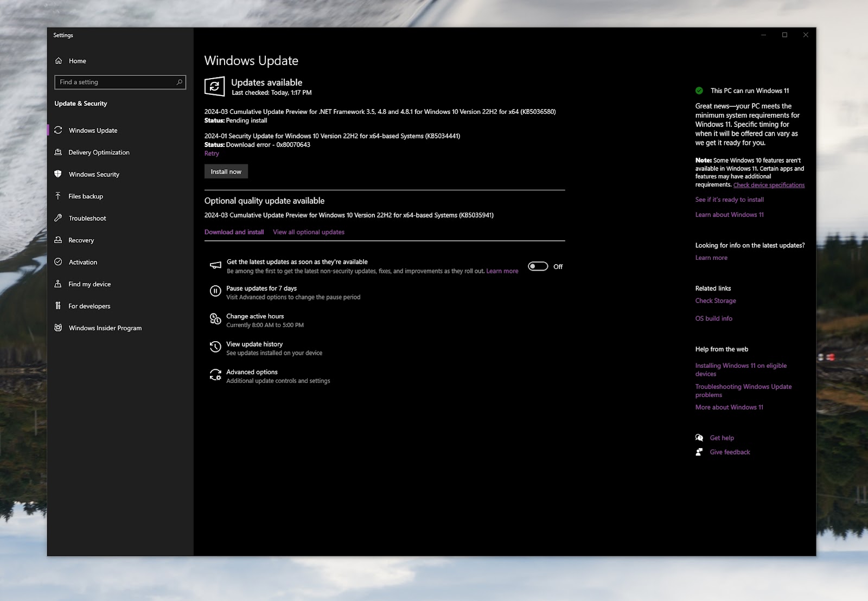Click Check device specifications link

pos(769,185)
